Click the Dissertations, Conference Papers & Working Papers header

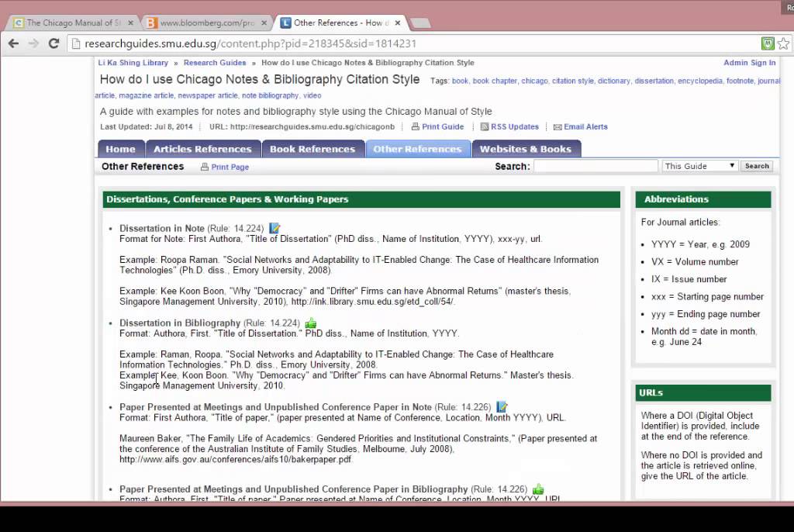[361, 199]
